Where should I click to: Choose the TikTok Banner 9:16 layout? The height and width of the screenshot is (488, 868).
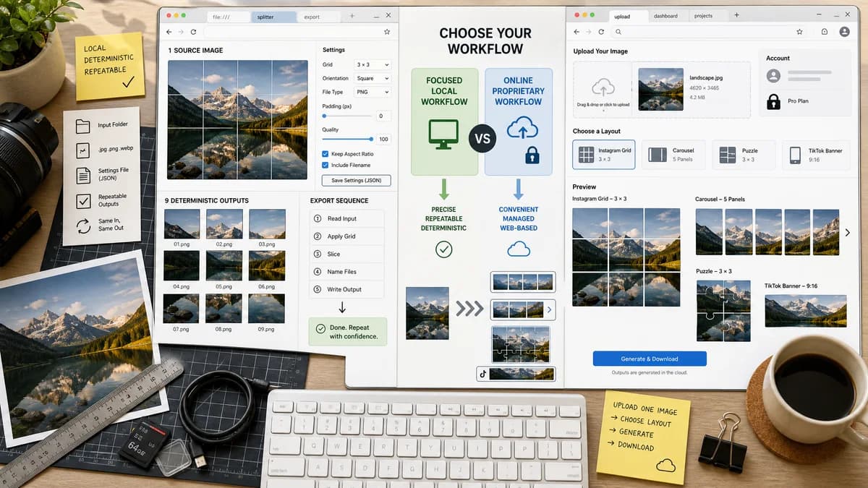[816, 155]
